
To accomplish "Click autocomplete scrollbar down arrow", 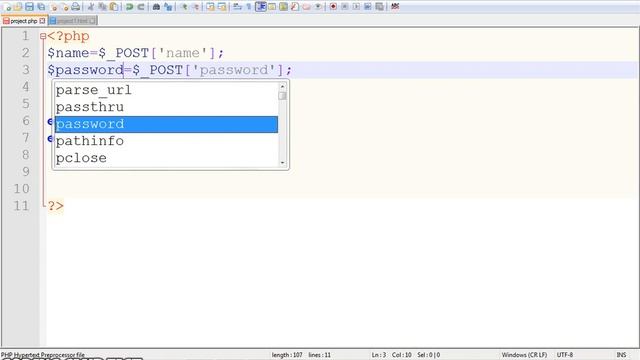I will 282,162.
